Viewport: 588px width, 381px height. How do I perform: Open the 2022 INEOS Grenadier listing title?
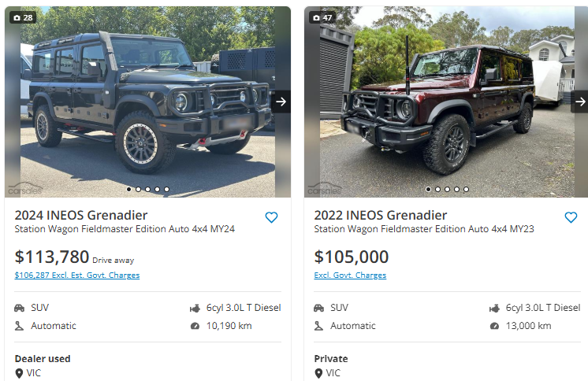[380, 215]
